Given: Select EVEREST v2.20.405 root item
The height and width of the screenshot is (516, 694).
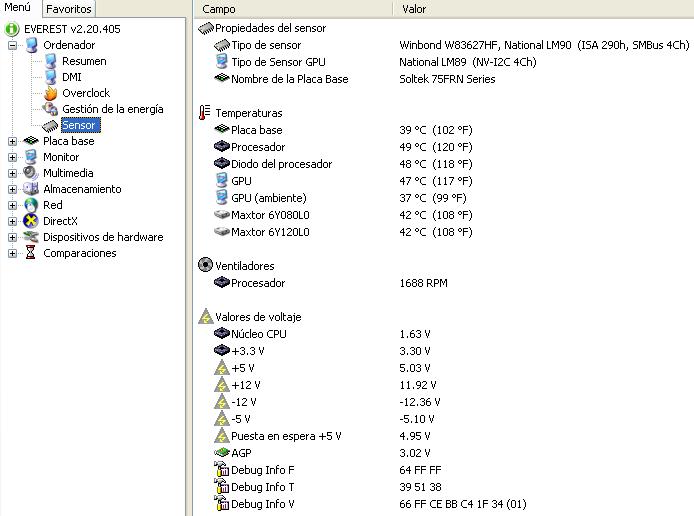Looking at the screenshot, I should point(72,29).
